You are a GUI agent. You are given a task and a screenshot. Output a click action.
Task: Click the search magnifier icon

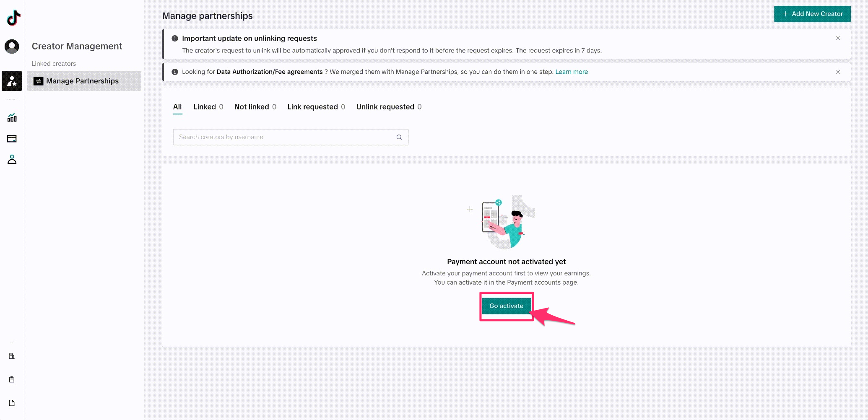coord(399,137)
